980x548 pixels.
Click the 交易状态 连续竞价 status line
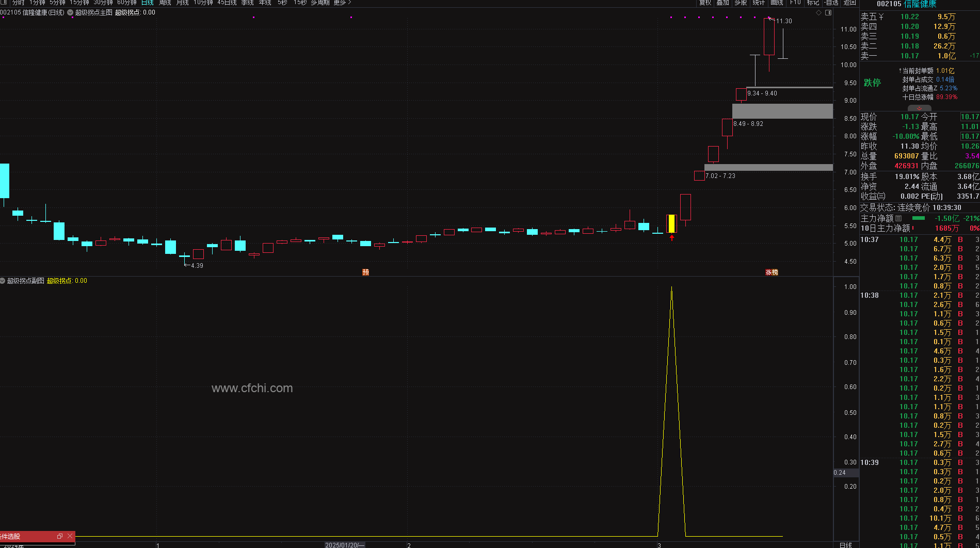pos(911,207)
